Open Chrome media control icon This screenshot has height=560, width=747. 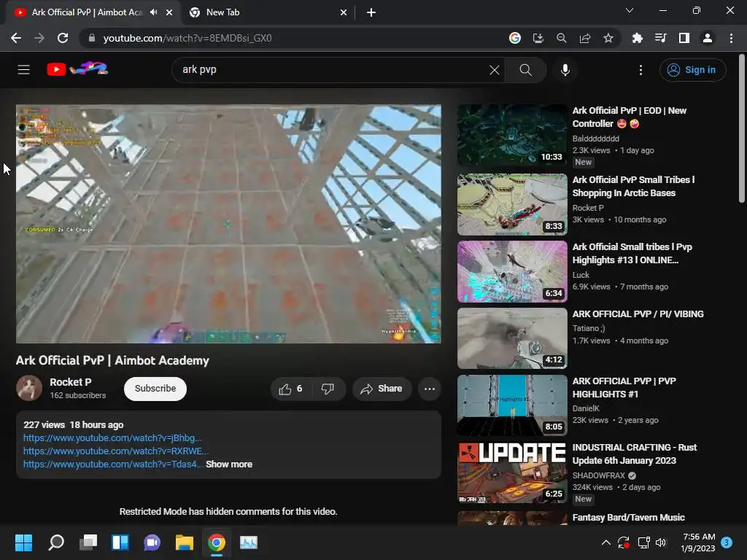click(x=660, y=38)
